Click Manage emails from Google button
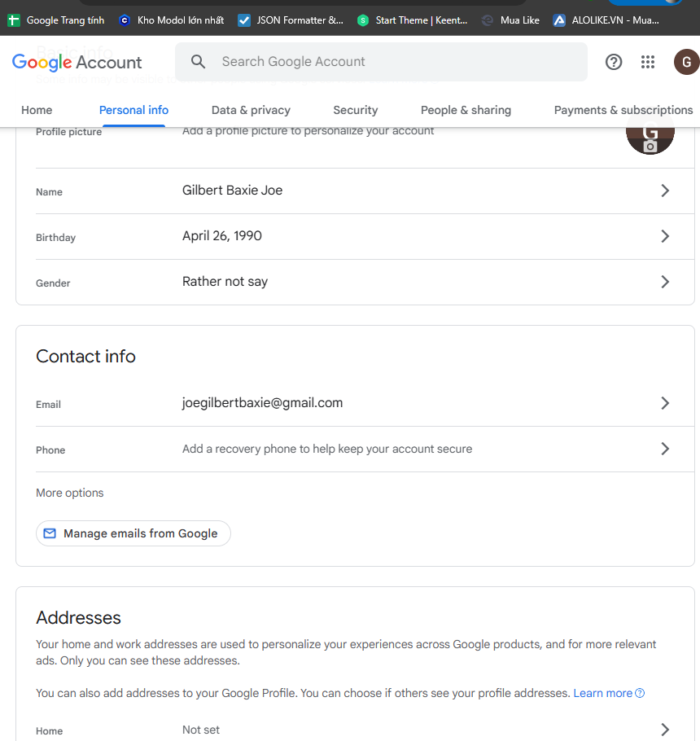The width and height of the screenshot is (700, 741). [x=133, y=533]
